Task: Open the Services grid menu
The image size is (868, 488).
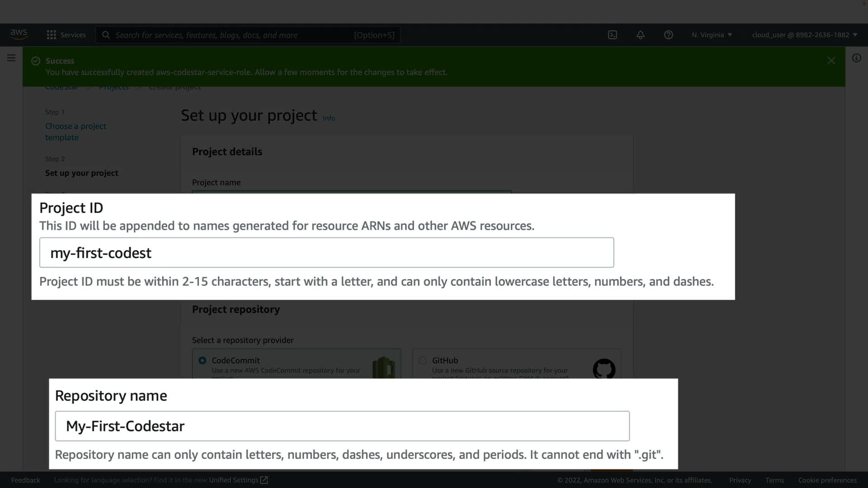Action: point(66,35)
